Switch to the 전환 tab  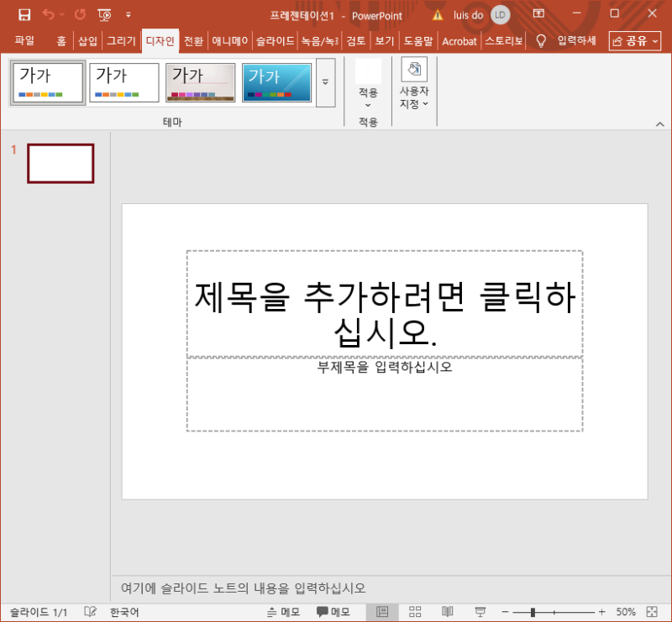pyautogui.click(x=193, y=41)
